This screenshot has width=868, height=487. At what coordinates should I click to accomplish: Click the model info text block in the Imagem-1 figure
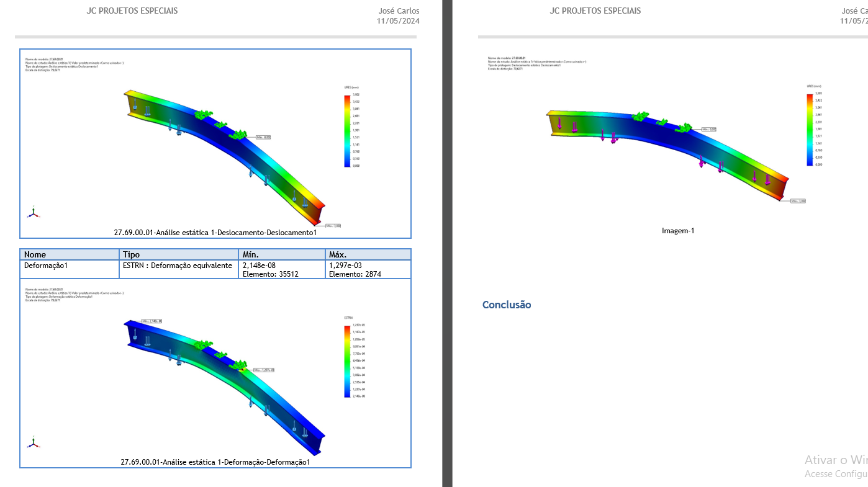pos(537,63)
